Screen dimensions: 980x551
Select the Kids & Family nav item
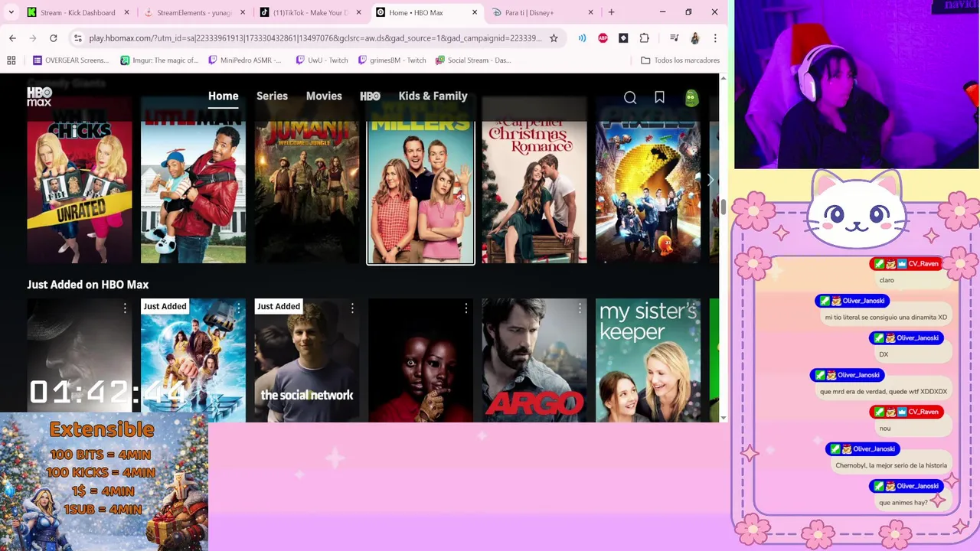click(433, 96)
